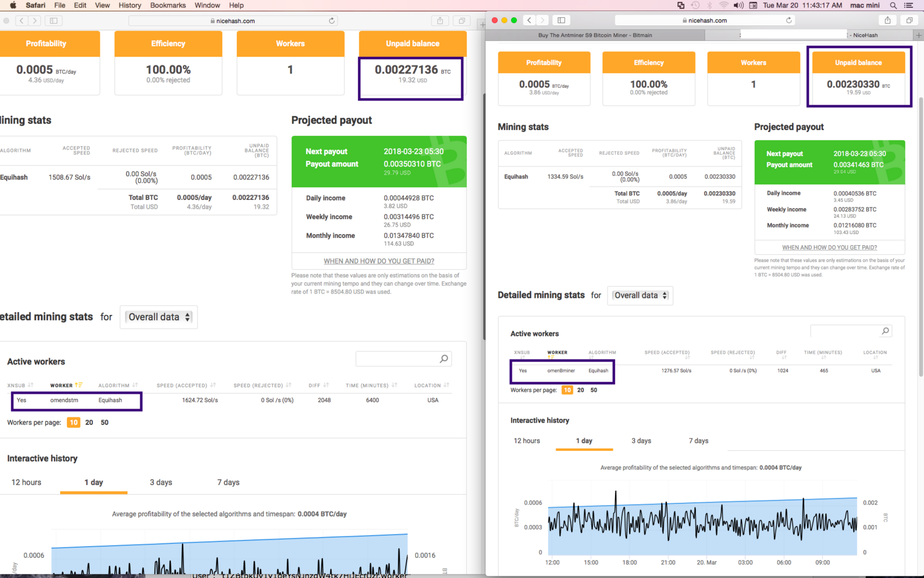The height and width of the screenshot is (578, 924).
Task: Open the Window menu
Action: pos(207,5)
